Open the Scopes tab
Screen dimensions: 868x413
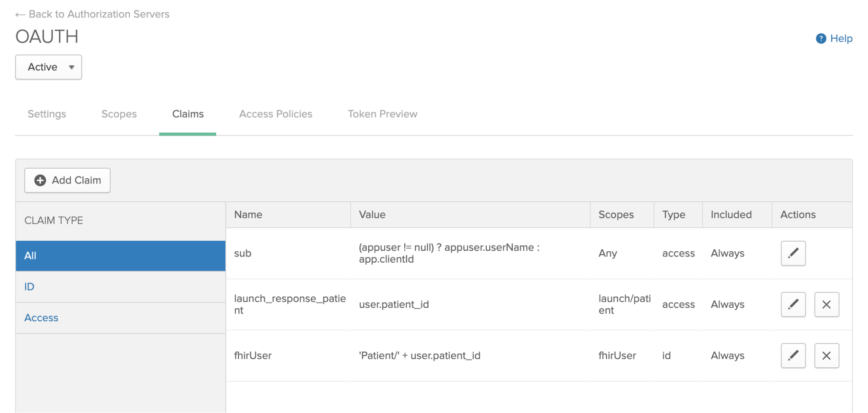coord(119,114)
